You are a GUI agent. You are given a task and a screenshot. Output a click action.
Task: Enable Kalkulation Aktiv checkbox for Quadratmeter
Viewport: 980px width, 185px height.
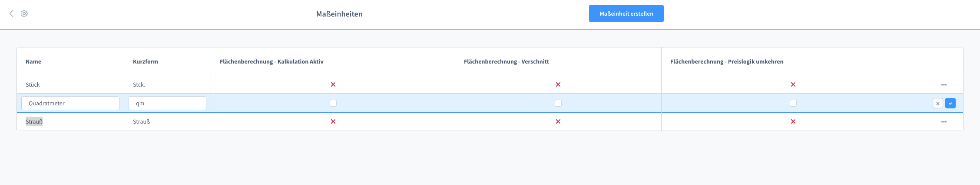tap(333, 103)
